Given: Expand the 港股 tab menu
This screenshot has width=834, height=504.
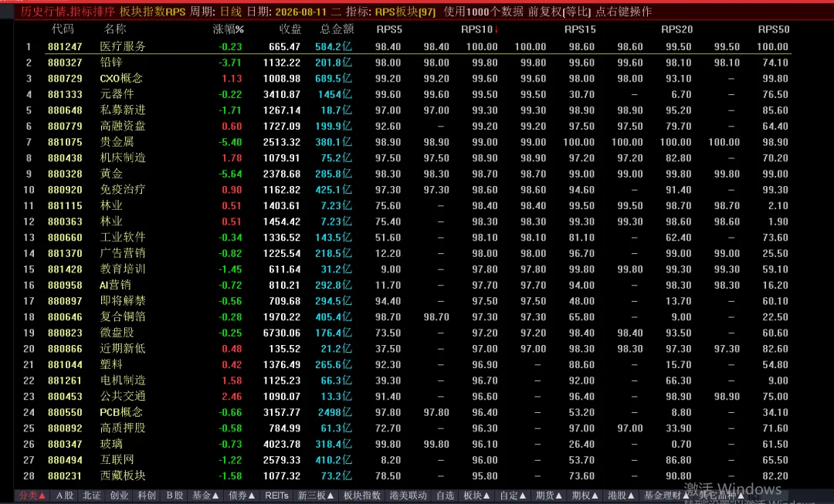Looking at the screenshot, I should (621, 496).
